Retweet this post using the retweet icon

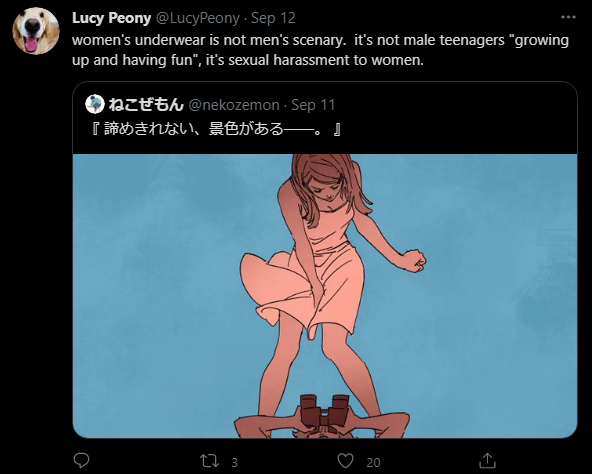[209, 461]
